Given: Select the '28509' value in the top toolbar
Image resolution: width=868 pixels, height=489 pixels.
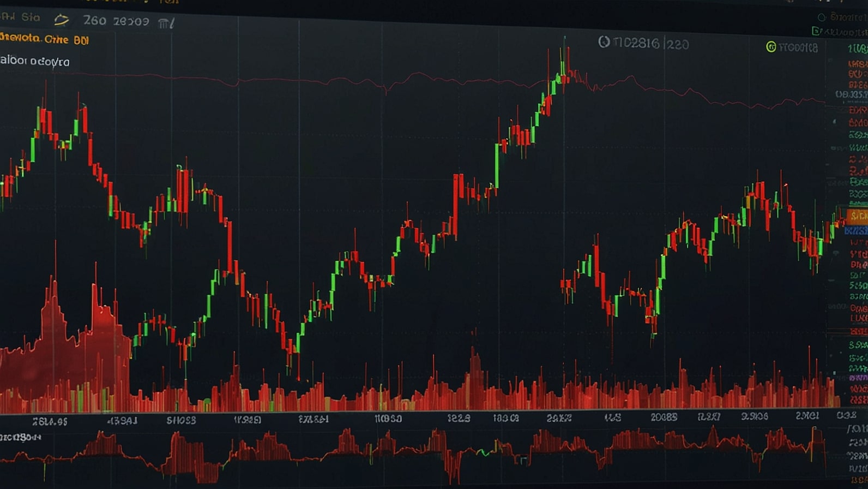Looking at the screenshot, I should coord(131,22).
